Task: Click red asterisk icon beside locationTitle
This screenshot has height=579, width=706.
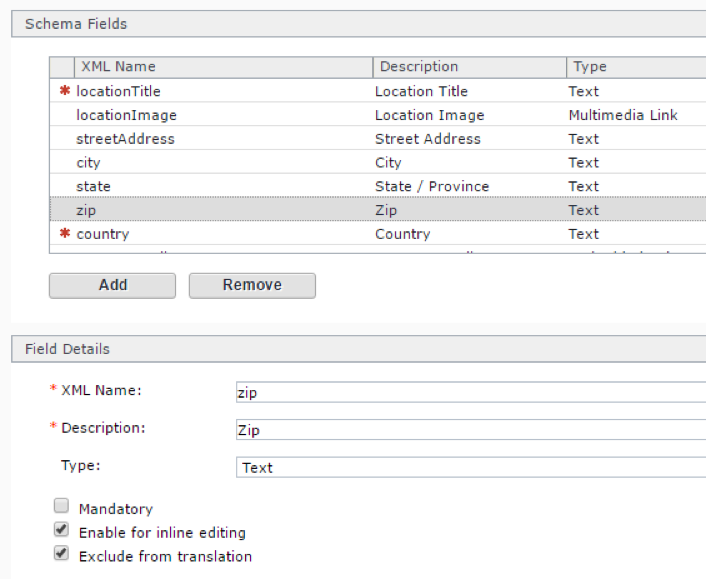Action: [x=65, y=91]
